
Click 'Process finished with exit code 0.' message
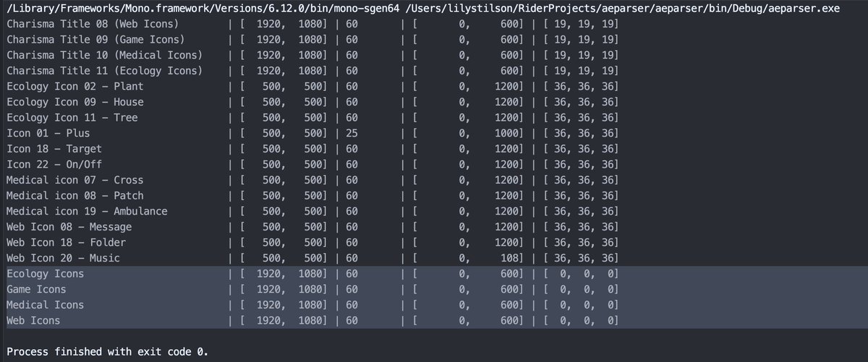[108, 352]
